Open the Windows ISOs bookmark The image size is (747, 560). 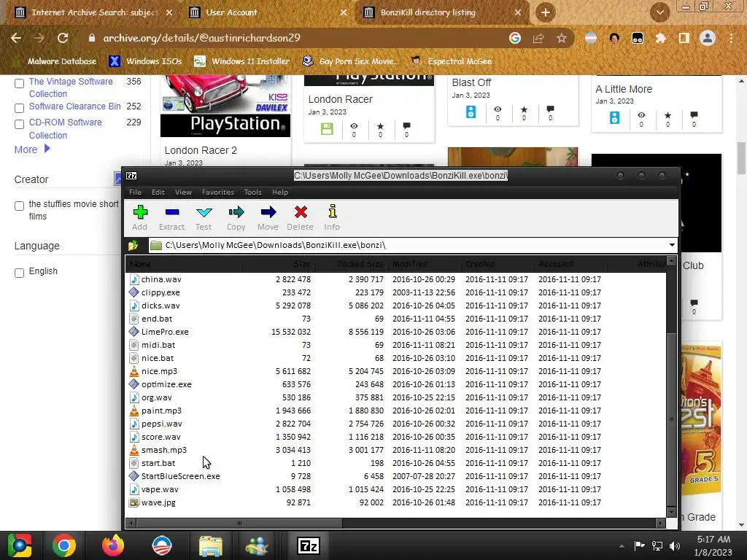(145, 61)
